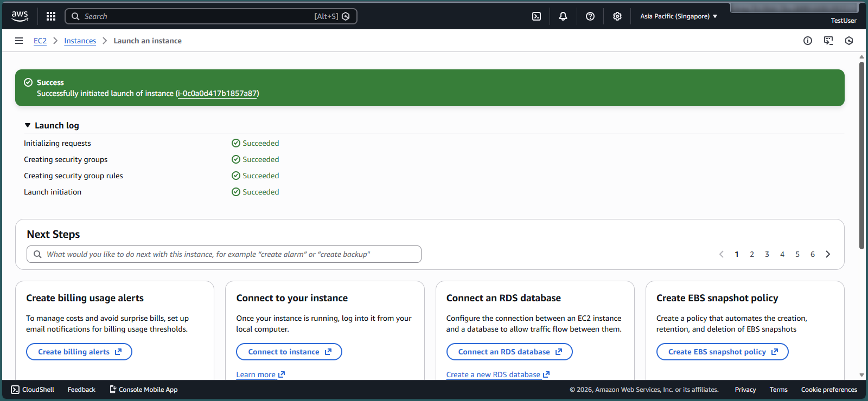
Task: Open the instance ID link in Success banner
Action: click(217, 93)
